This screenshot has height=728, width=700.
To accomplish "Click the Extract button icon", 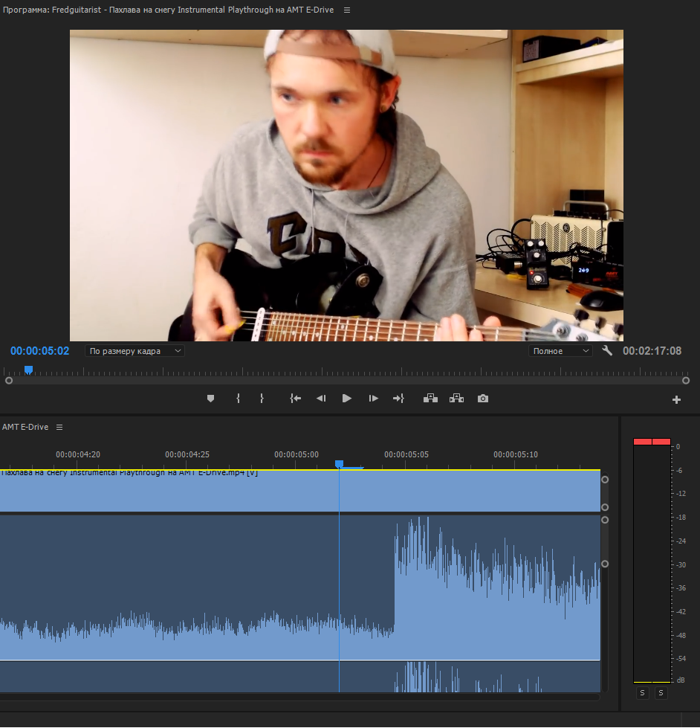I will [456, 399].
